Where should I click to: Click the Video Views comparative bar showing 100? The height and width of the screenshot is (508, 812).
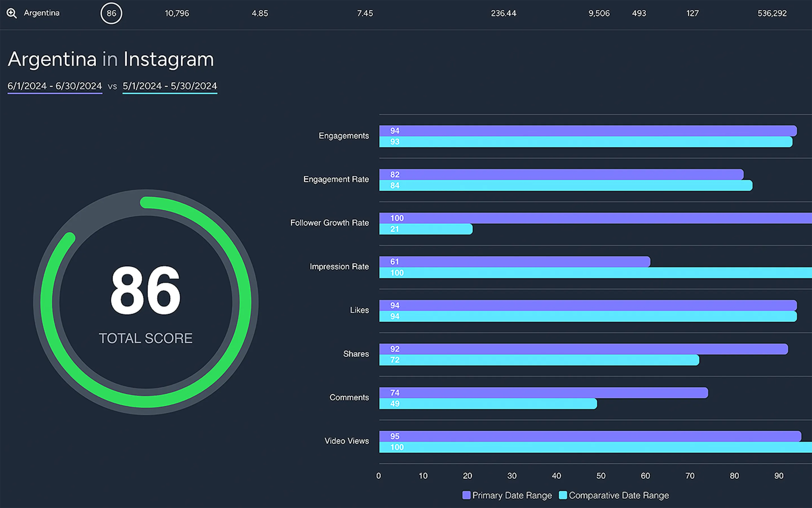tap(595, 448)
